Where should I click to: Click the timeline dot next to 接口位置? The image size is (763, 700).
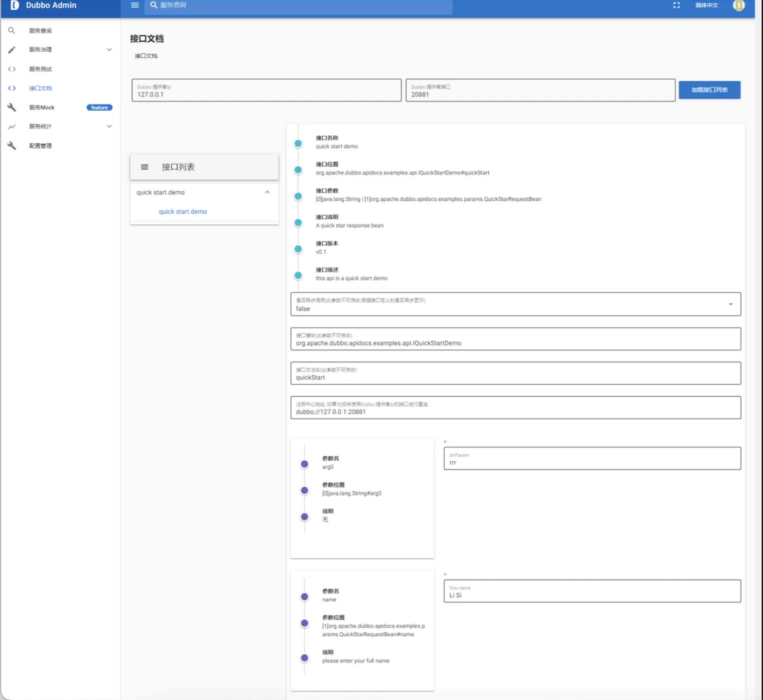298,170
